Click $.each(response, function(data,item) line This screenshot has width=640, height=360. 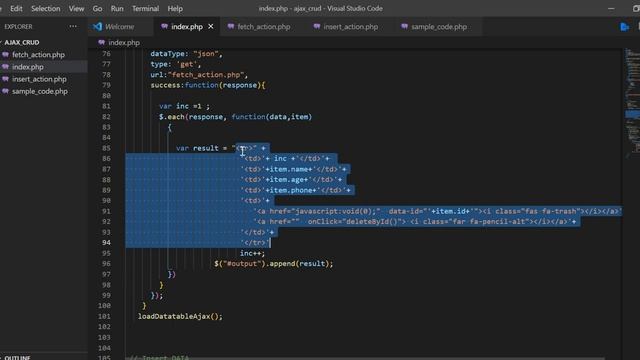[x=236, y=117]
